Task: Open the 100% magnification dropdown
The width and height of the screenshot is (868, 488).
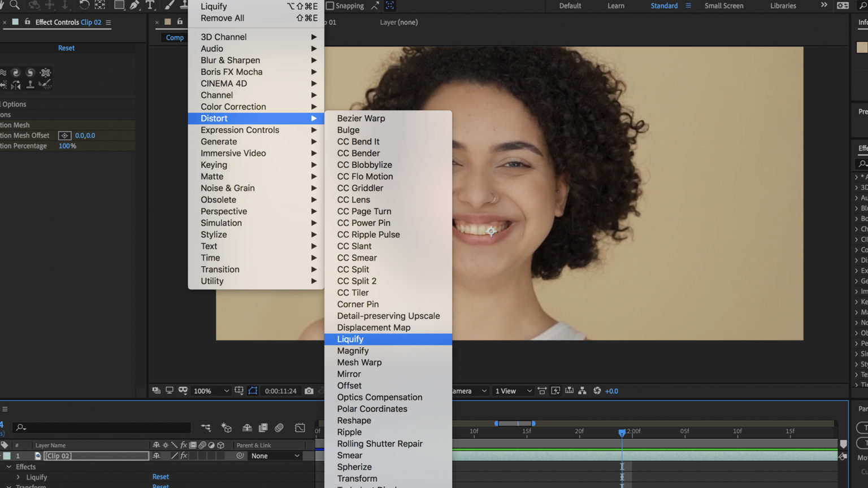Action: tap(211, 391)
